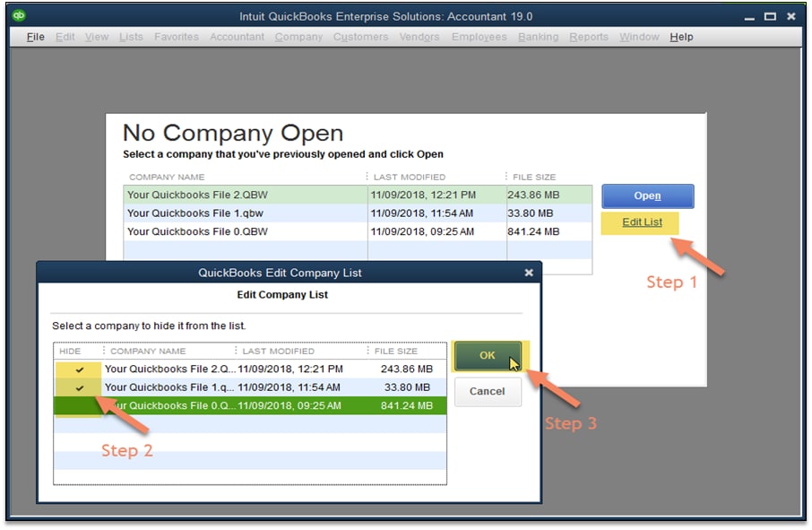Image resolution: width=812 pixels, height=530 pixels.
Task: Click Cancel in Edit Company List dialog
Action: [488, 391]
